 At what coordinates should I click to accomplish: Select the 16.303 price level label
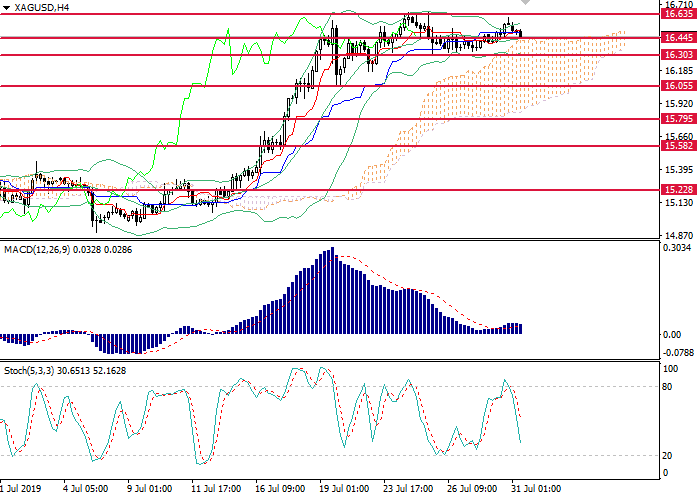click(679, 55)
